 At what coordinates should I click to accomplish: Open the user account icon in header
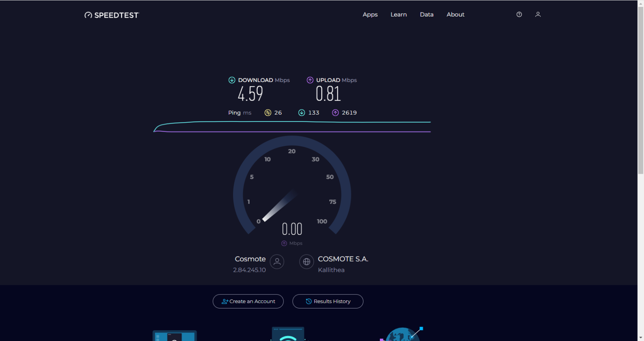coord(538,14)
